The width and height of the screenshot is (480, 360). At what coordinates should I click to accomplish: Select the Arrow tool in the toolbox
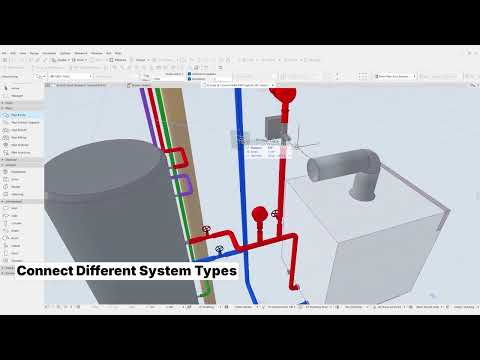pos(15,88)
